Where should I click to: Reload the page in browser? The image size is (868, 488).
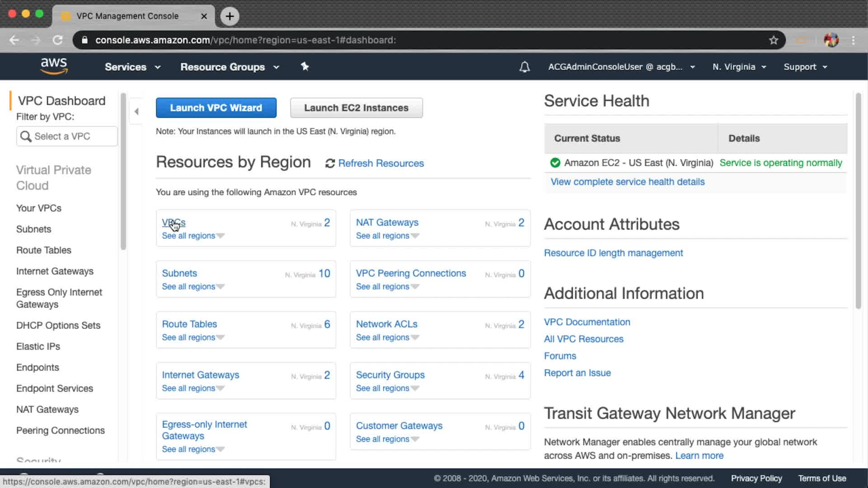pyautogui.click(x=57, y=40)
